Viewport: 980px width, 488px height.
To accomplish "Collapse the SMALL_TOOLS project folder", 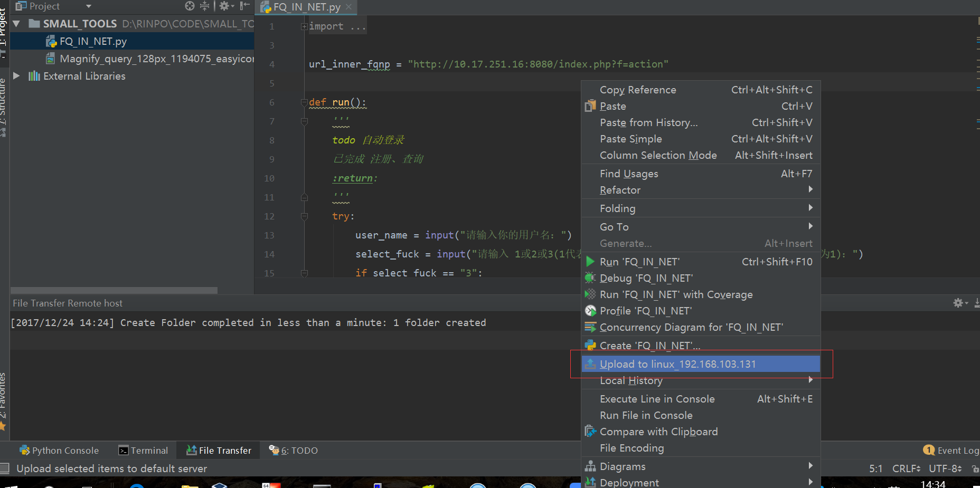I will coord(16,24).
